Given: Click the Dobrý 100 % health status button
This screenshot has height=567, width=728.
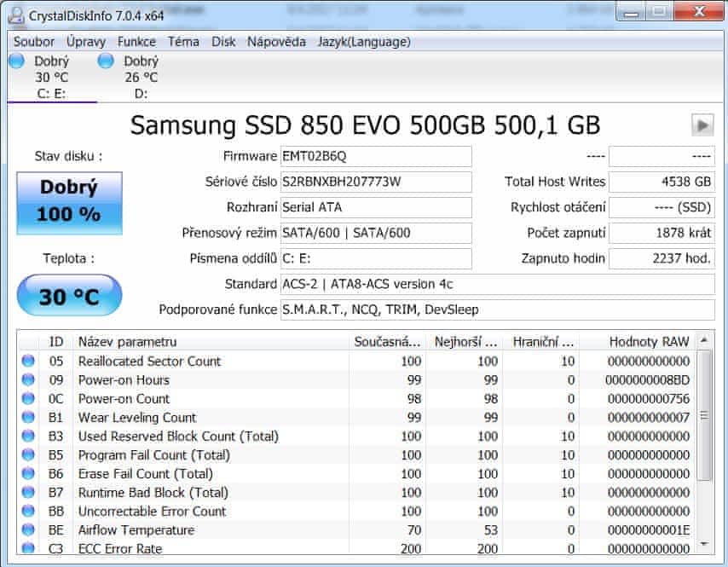Looking at the screenshot, I should 69,202.
